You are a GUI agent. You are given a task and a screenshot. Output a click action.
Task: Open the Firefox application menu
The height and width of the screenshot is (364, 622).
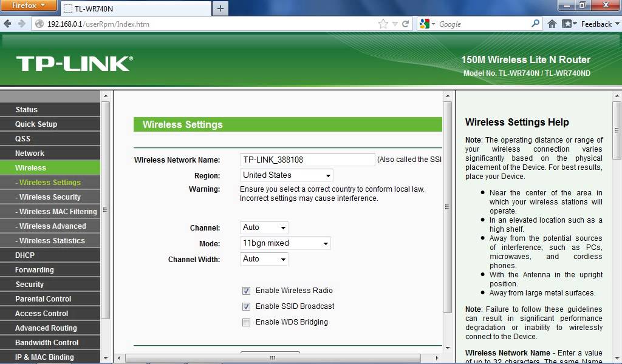29,5
